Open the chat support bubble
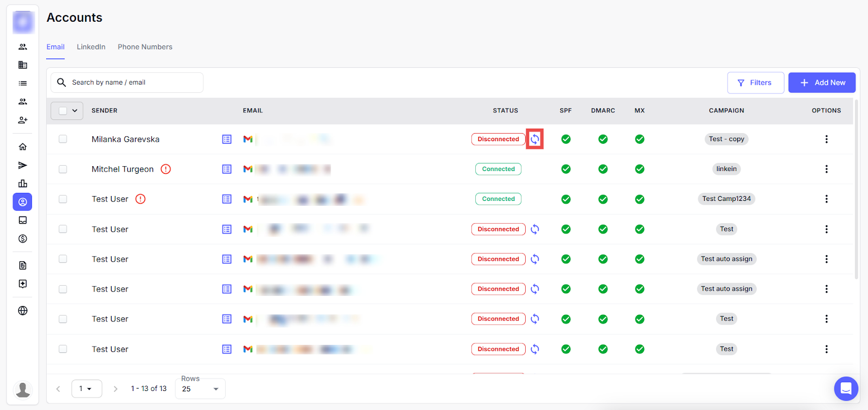Image resolution: width=868 pixels, height=410 pixels. point(846,388)
